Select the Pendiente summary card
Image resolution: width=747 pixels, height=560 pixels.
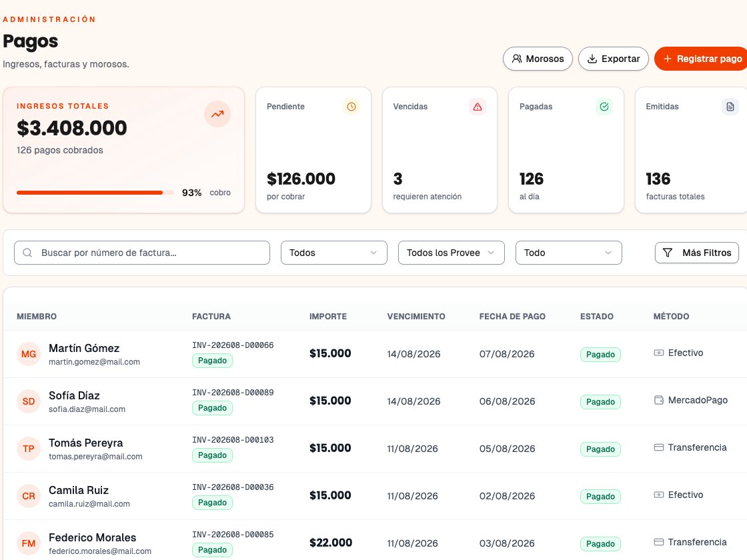313,150
